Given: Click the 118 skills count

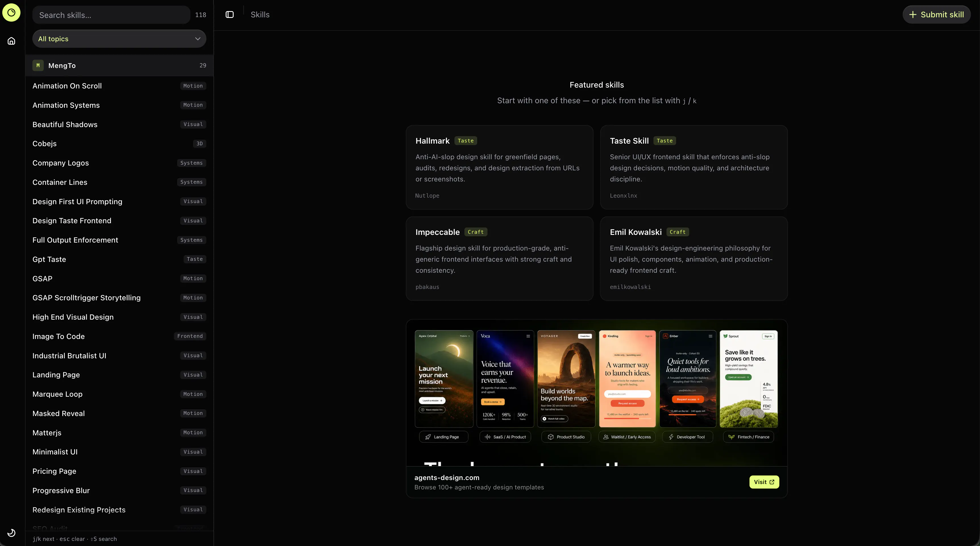Looking at the screenshot, I should click(x=200, y=15).
